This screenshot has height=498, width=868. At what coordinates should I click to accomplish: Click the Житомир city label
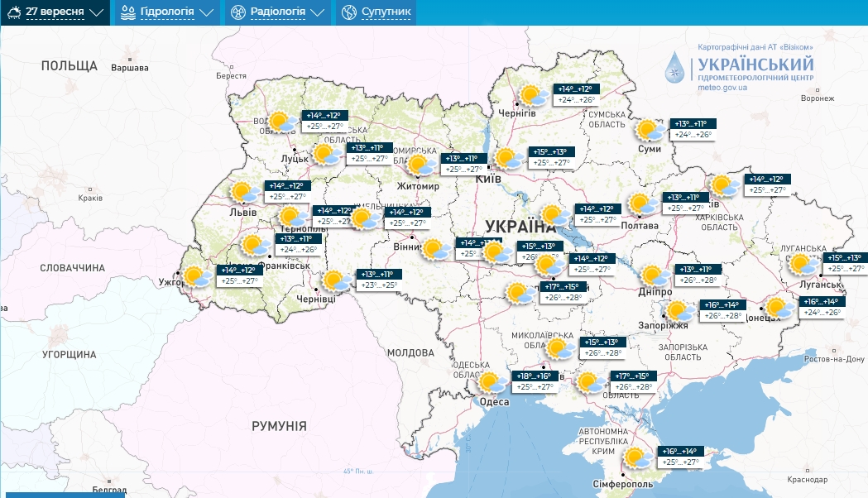coord(418,186)
